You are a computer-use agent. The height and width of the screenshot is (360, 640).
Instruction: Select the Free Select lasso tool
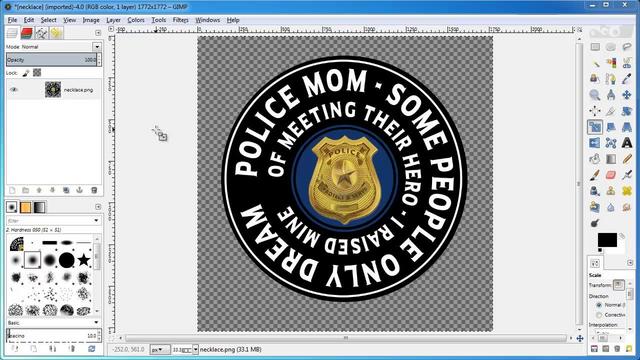[627, 47]
